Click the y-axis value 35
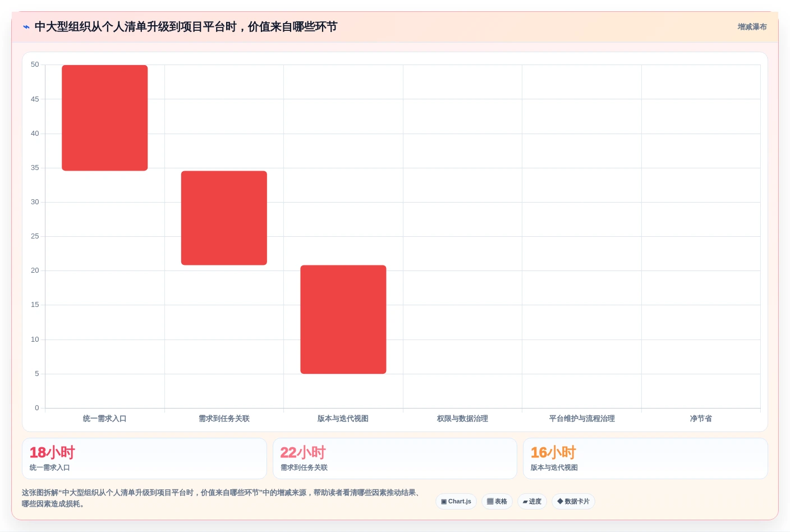The width and height of the screenshot is (790, 532). pyautogui.click(x=35, y=168)
